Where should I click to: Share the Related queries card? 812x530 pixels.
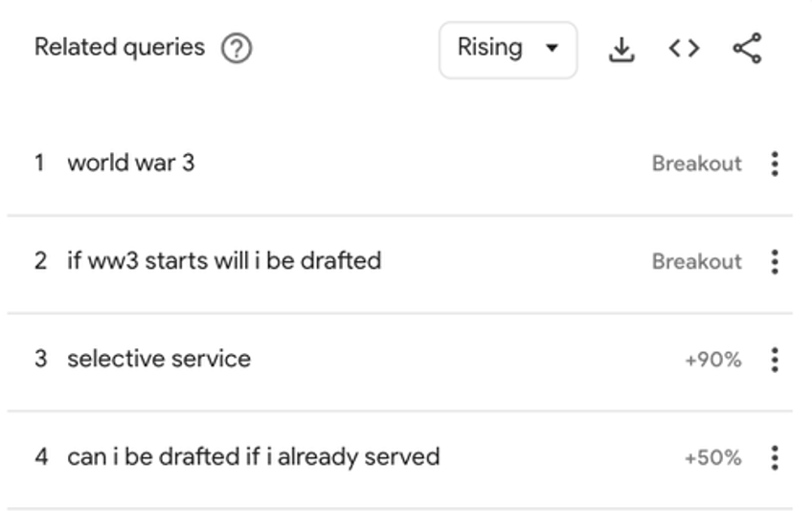tap(747, 48)
